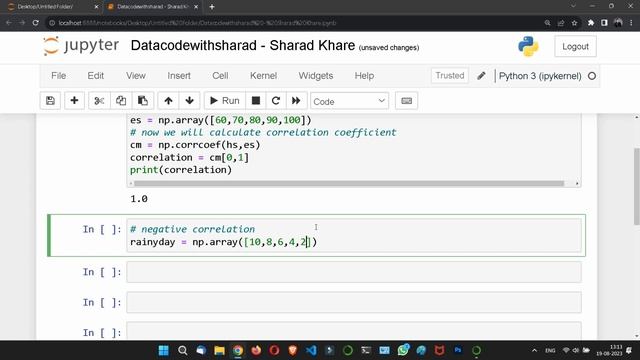The image size is (640, 360).
Task: Select the first empty code cell below
Action: pyautogui.click(x=354, y=272)
